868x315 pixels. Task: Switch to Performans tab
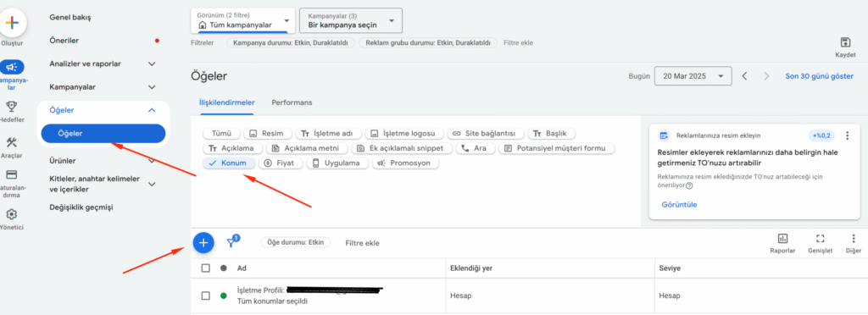tap(292, 102)
